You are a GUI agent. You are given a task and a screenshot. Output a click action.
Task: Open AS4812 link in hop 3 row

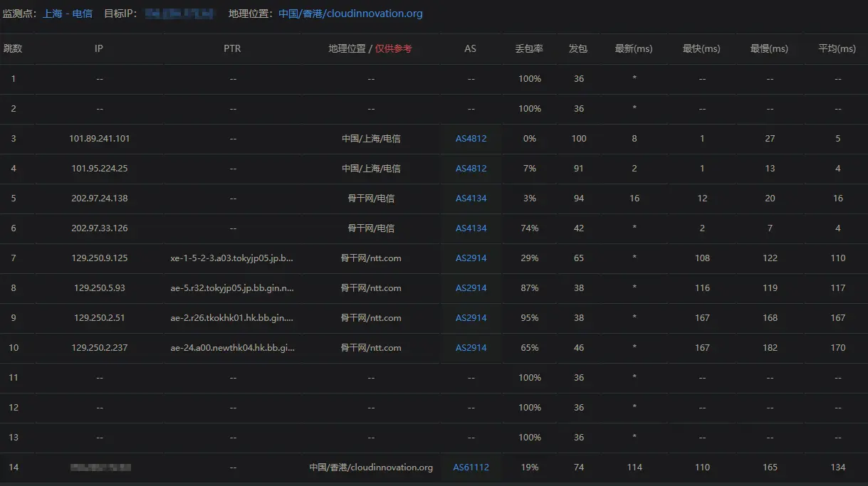pyautogui.click(x=471, y=139)
